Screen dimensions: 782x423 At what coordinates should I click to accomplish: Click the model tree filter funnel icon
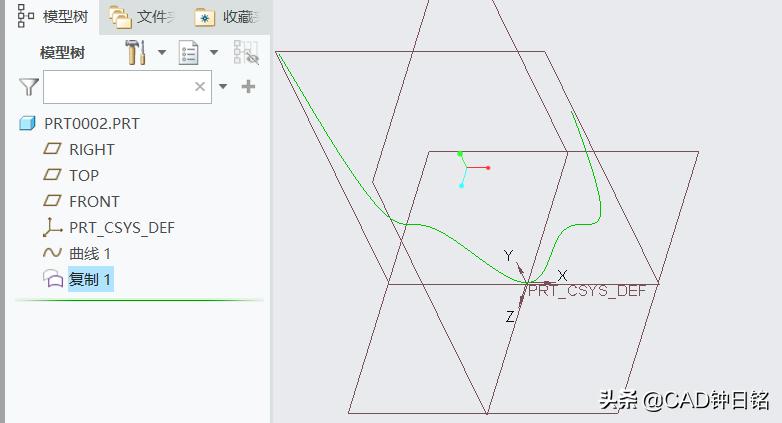point(28,87)
